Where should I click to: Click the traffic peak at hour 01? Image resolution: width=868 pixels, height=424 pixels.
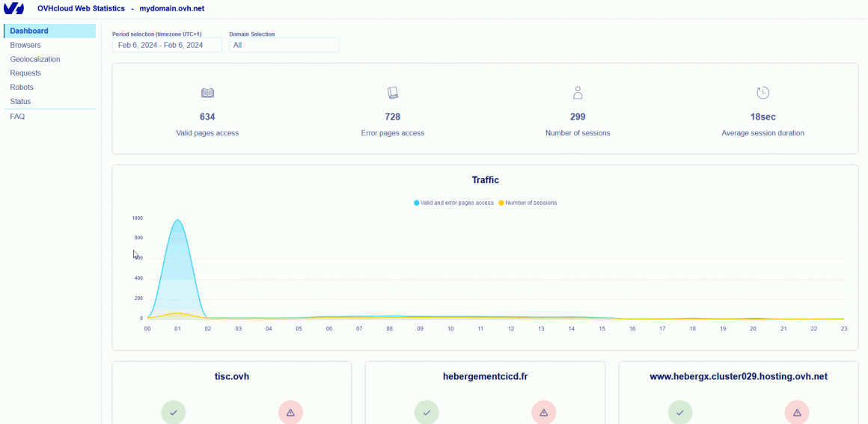pyautogui.click(x=177, y=221)
